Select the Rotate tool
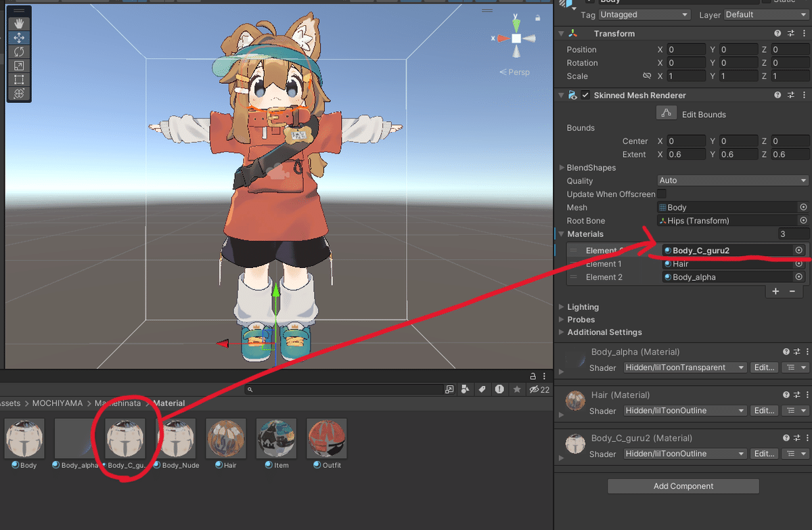 pos(19,51)
